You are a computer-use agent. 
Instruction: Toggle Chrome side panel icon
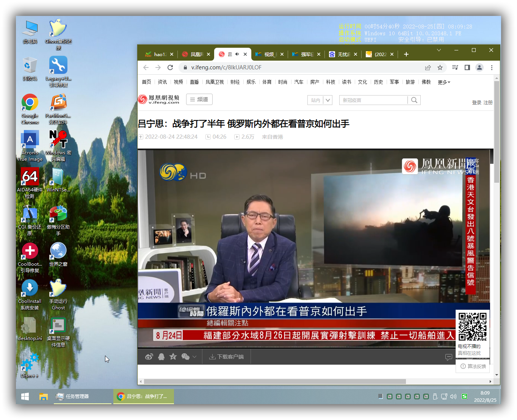[467, 67]
